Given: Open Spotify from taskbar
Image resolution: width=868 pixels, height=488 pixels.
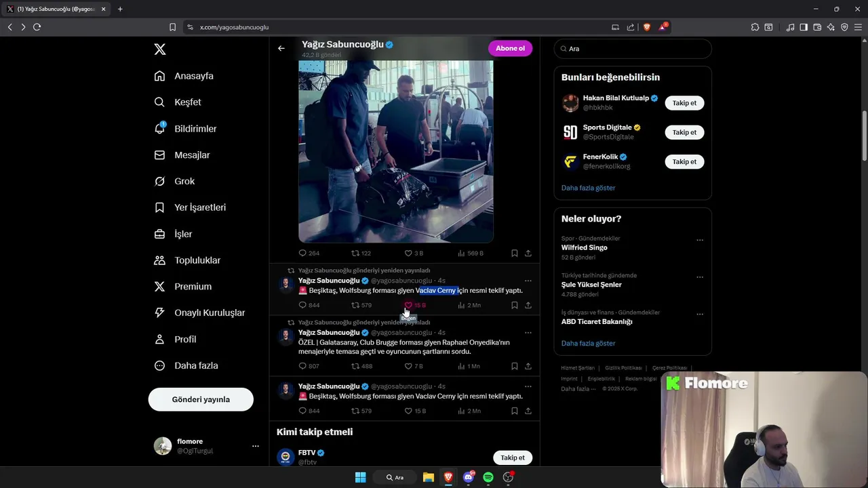Looking at the screenshot, I should [x=488, y=477].
